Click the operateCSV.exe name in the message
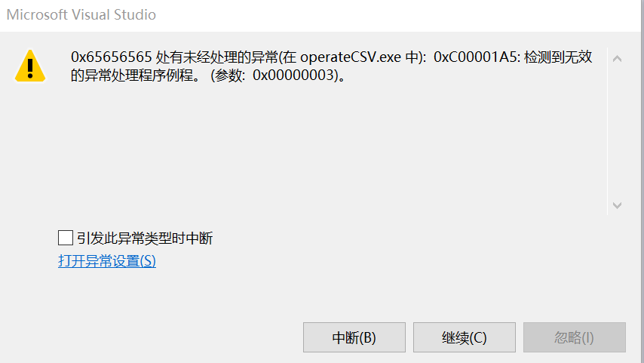The image size is (644, 363). [x=351, y=57]
